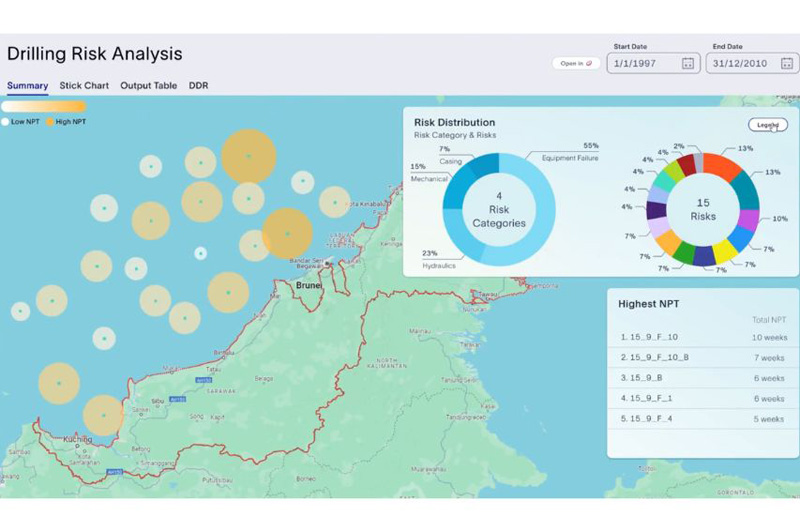Click the End Date field showing 31/12/2010
Screen dimensions: 800x532
752,63
